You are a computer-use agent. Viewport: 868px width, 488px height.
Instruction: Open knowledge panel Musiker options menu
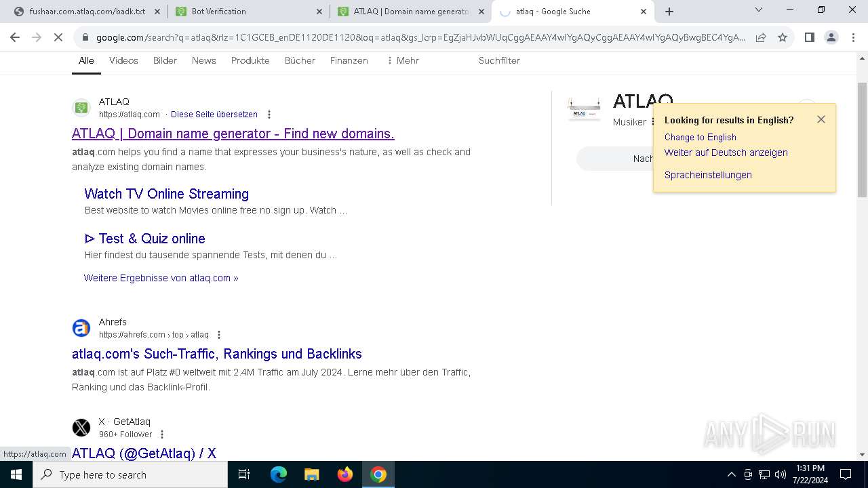[653, 122]
